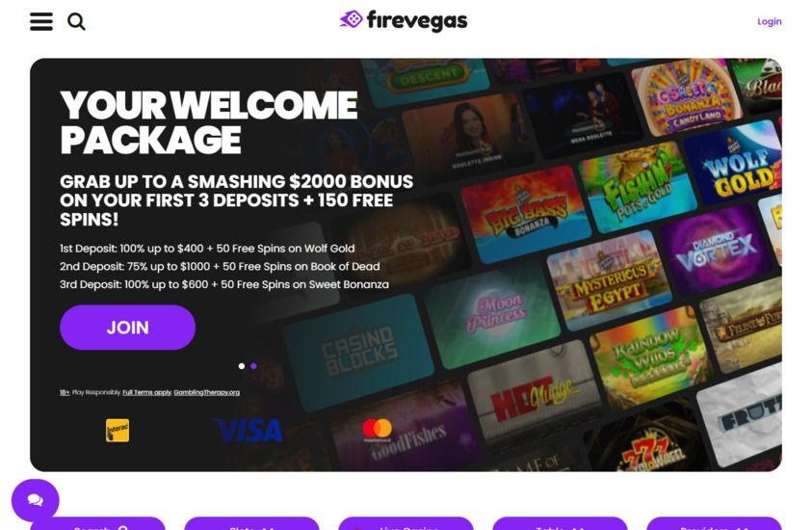This screenshot has height=530, width=812.
Task: Click the firevegas logo
Action: pos(403,21)
